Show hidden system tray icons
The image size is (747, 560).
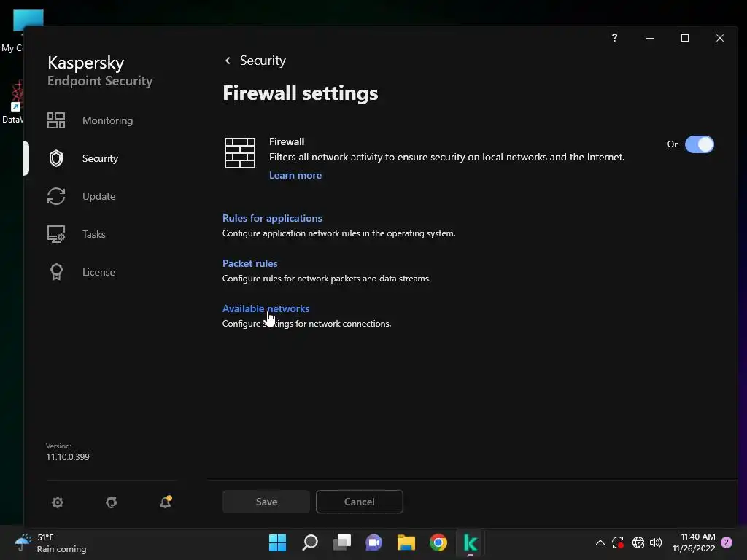600,542
